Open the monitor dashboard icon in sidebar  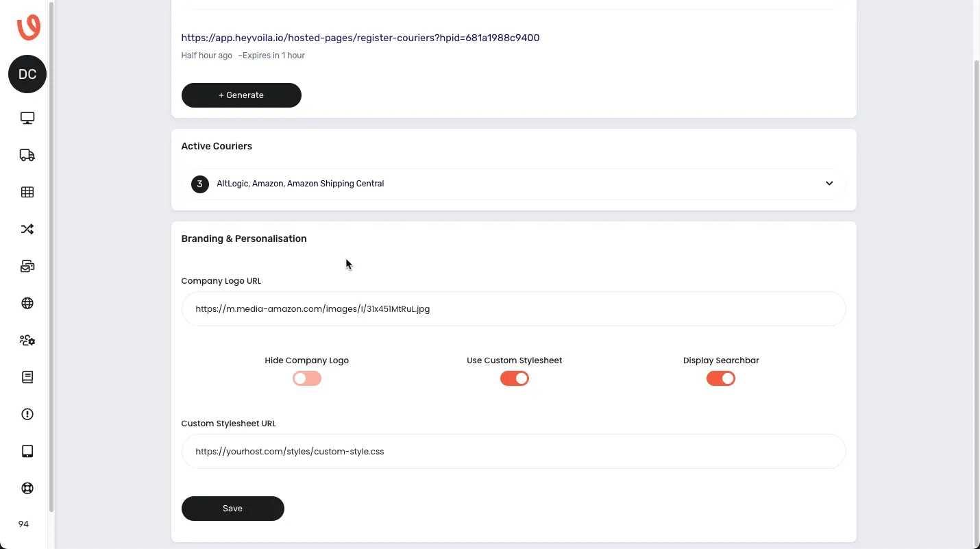[x=27, y=118]
